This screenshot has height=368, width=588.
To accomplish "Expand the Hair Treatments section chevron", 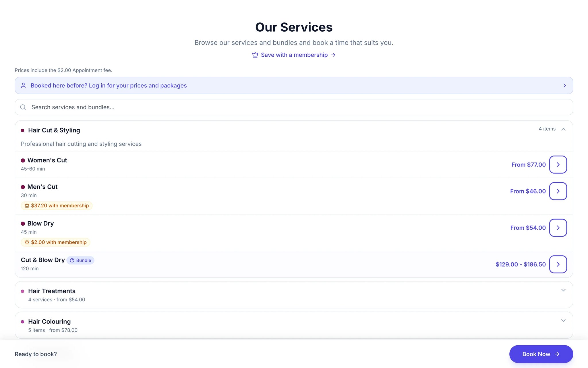I will pos(563,290).
